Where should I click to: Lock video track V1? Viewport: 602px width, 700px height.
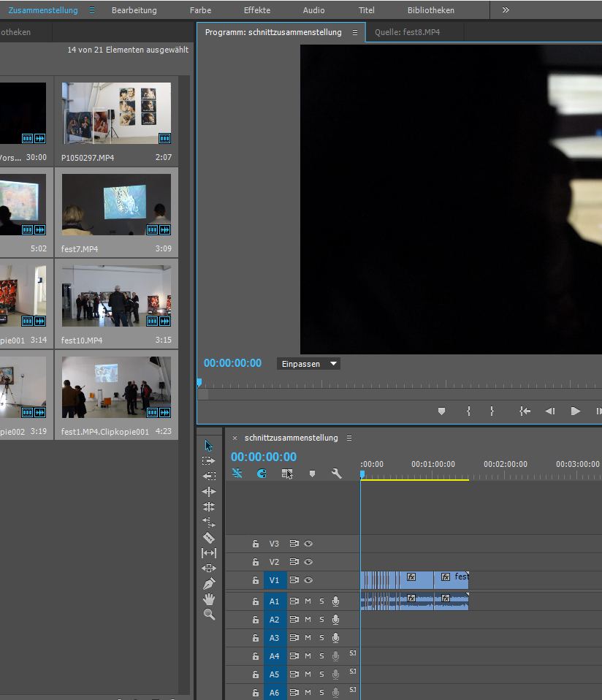(256, 580)
